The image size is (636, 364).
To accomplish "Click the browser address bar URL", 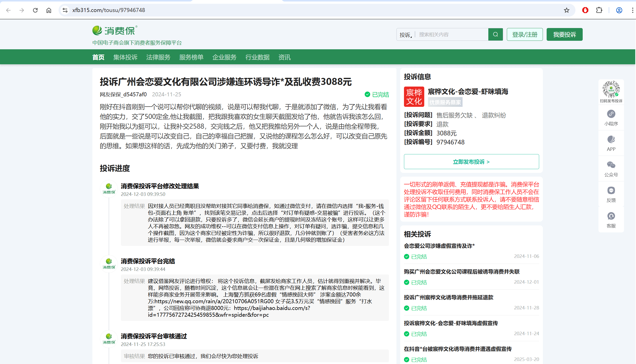I will (109, 10).
